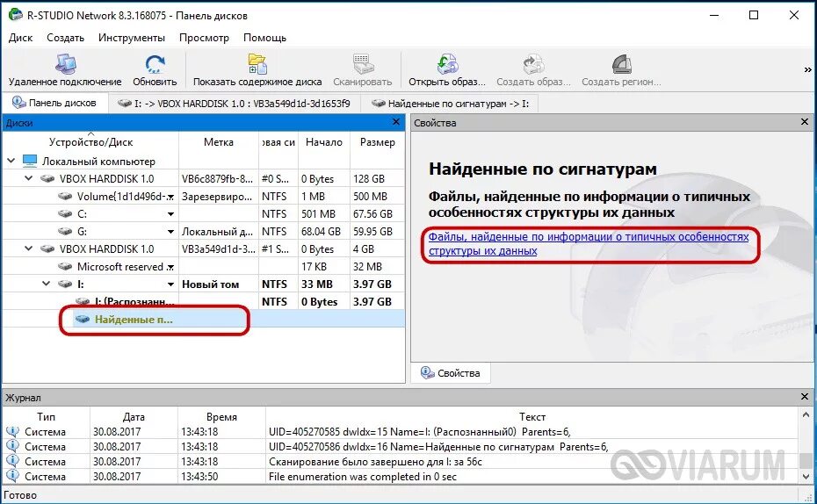This screenshot has height=504, width=817.
Task: Click the 'Зарезервиро...' label cell
Action: click(217, 197)
